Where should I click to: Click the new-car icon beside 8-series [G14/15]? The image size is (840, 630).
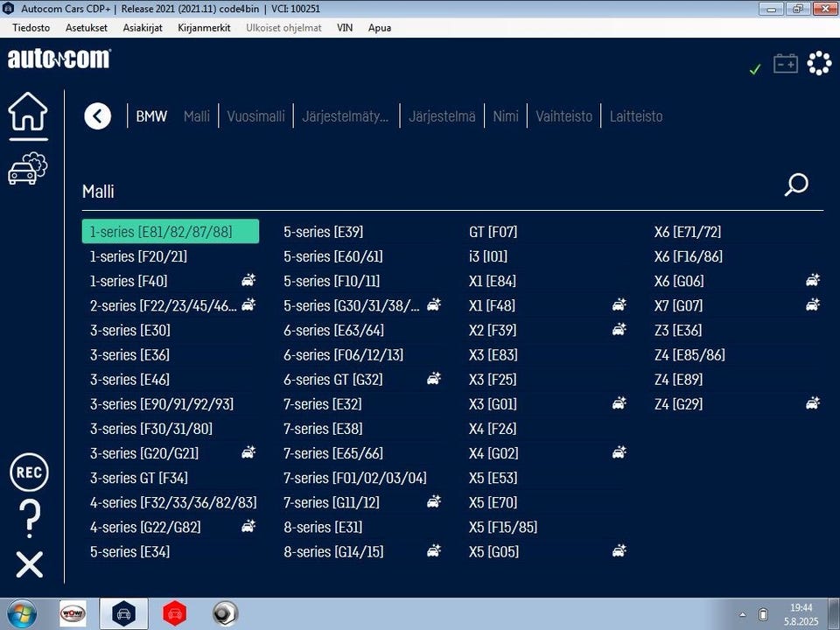434,551
